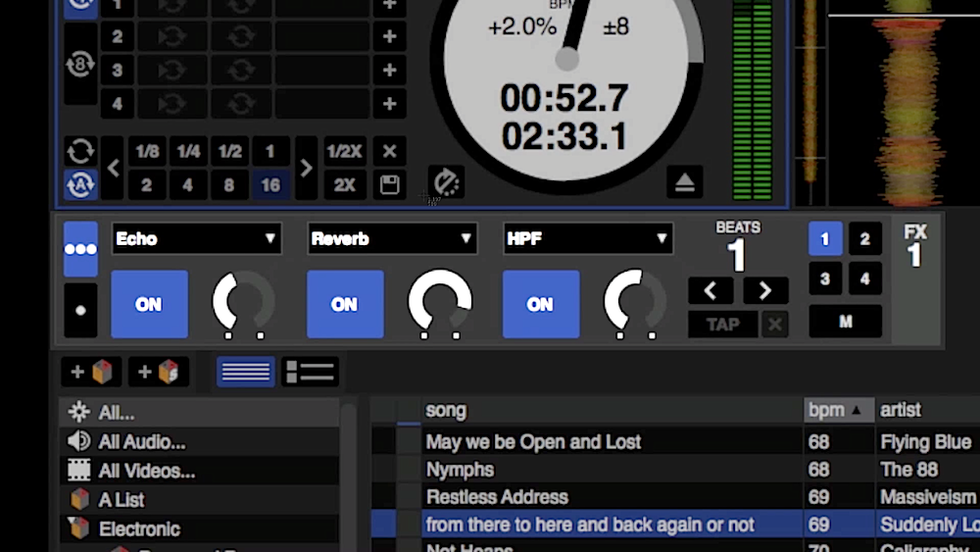Viewport: 980px width, 552px height.
Task: Clear loop with the X button
Action: [389, 151]
